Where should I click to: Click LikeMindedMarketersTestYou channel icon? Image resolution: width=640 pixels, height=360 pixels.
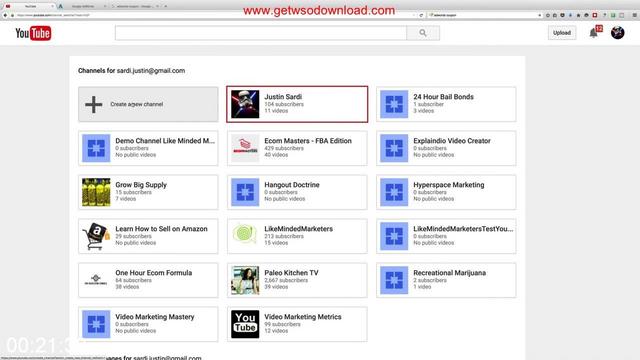pyautogui.click(x=394, y=236)
